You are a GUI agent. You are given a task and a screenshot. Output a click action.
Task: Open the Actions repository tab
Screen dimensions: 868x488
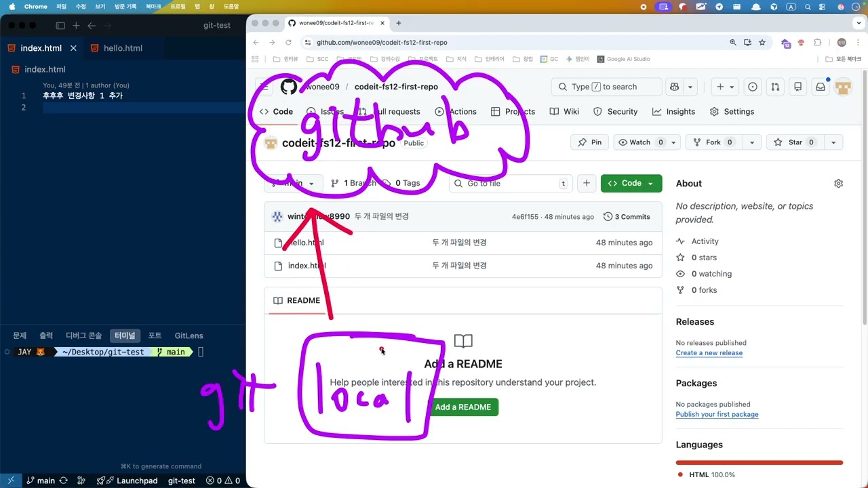click(x=456, y=112)
